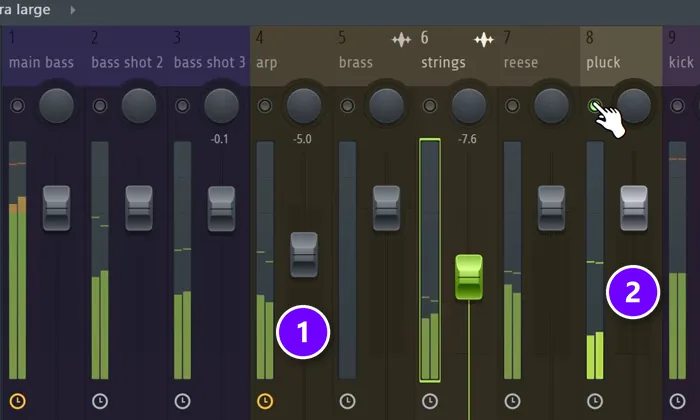Click the bass shot 3 volume fader
The height and width of the screenshot is (420, 700).
(221, 208)
